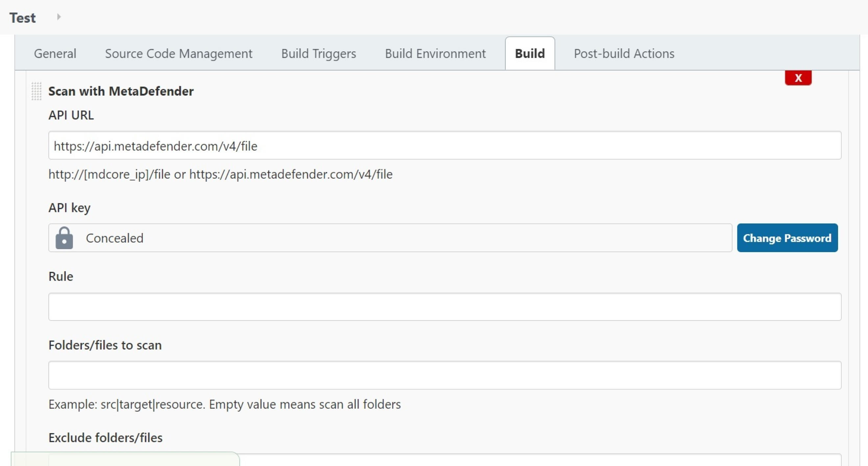Switch to the General tab

pyautogui.click(x=55, y=54)
